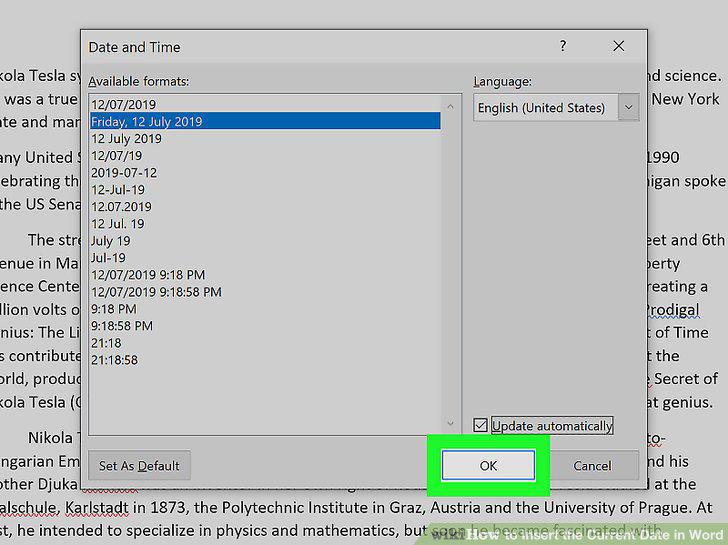Click the Cancel button
The height and width of the screenshot is (545, 728).
coord(592,465)
